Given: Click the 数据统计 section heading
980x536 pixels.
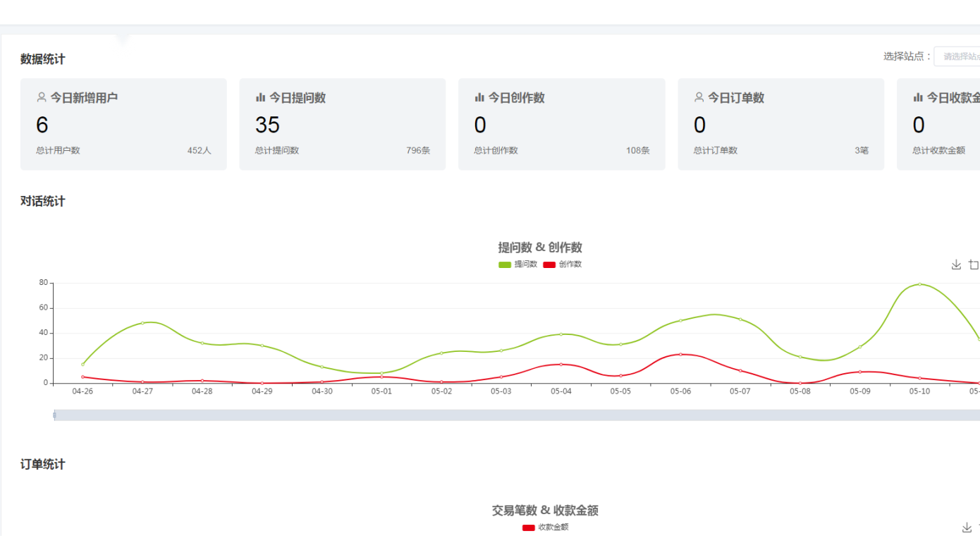Looking at the screenshot, I should (43, 59).
